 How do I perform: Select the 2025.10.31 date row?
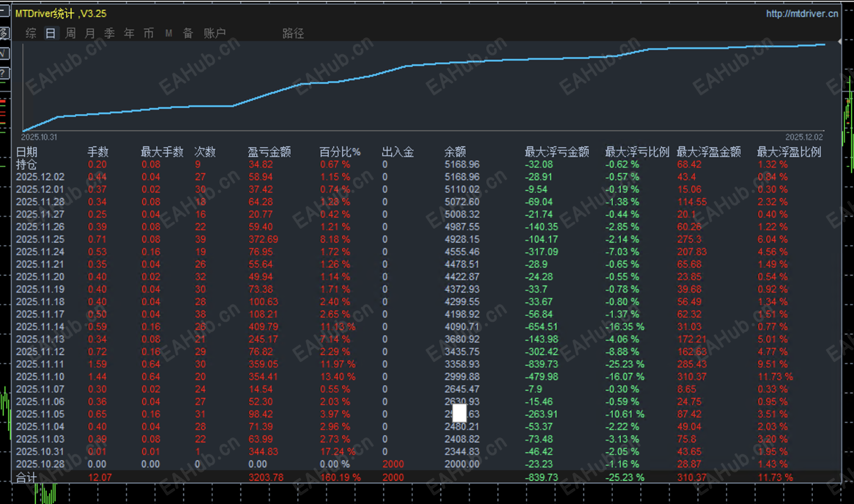(40, 452)
